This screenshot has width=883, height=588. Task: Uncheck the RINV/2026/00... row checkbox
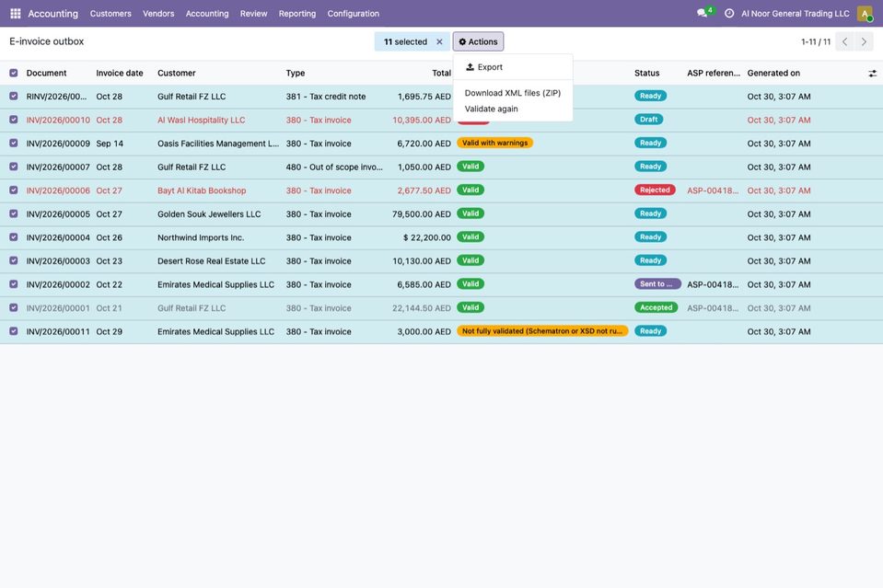[x=14, y=97]
